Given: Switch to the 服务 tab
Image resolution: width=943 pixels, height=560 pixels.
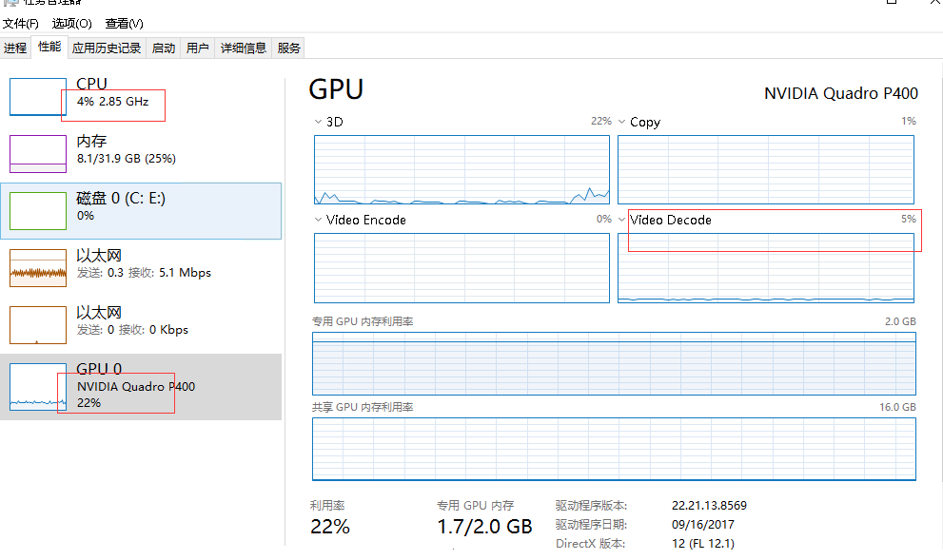Looking at the screenshot, I should point(289,48).
